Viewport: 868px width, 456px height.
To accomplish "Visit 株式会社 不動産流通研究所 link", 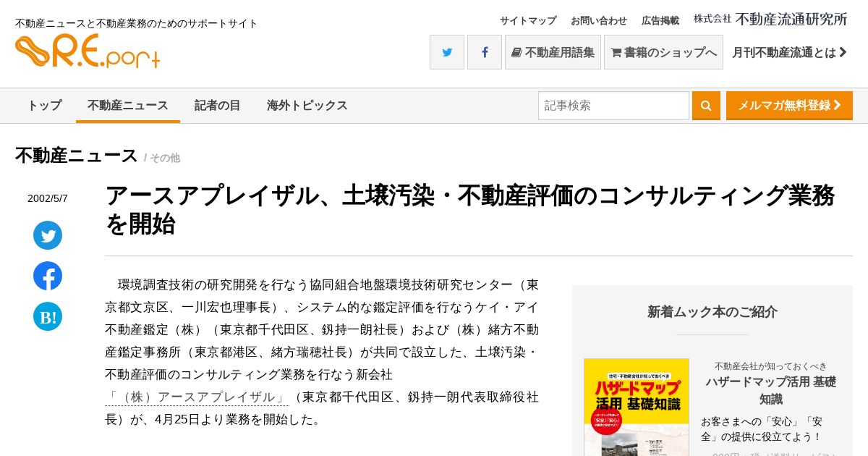I will (770, 20).
